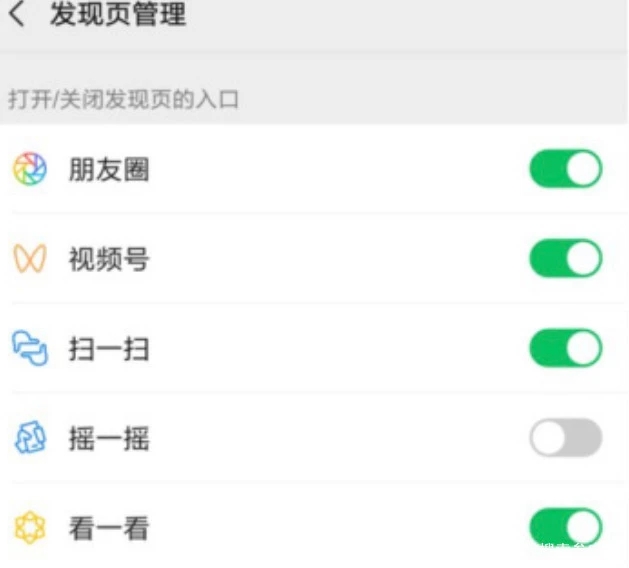
Task: Click the blue Scan (扫一扫) icon
Action: pyautogui.click(x=29, y=349)
